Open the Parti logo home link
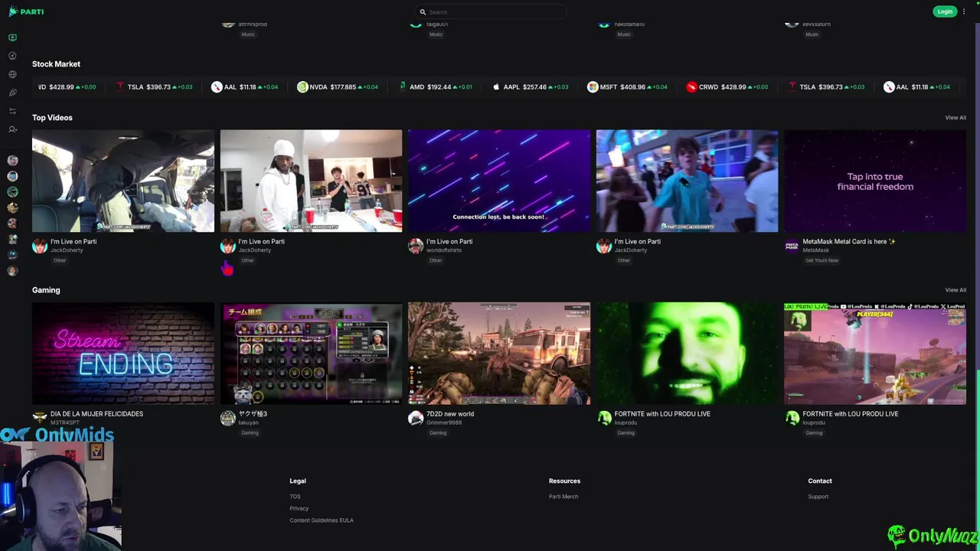This screenshot has height=551, width=980. [26, 11]
